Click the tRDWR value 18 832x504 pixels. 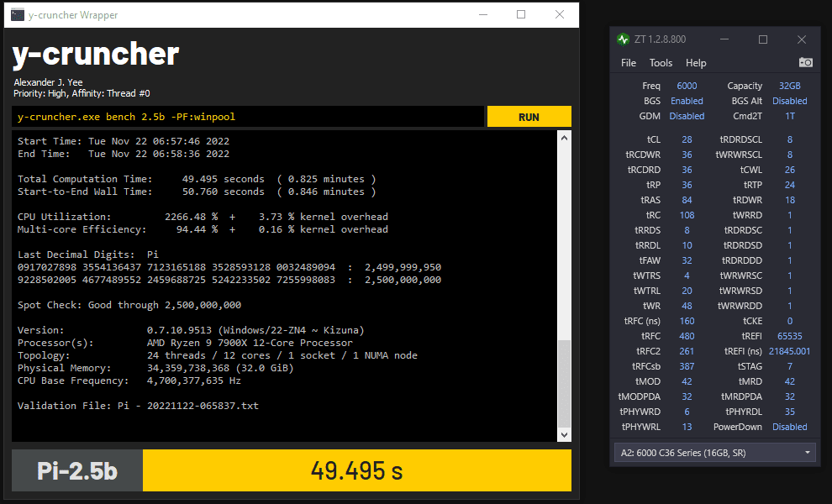click(x=789, y=200)
